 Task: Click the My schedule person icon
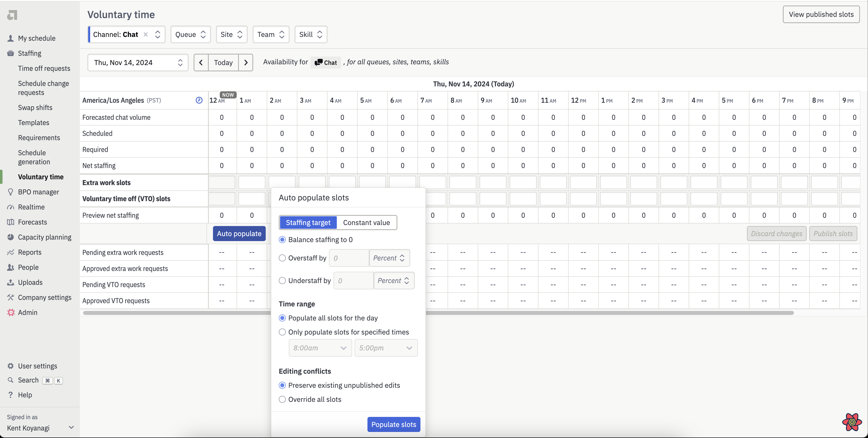pos(11,38)
